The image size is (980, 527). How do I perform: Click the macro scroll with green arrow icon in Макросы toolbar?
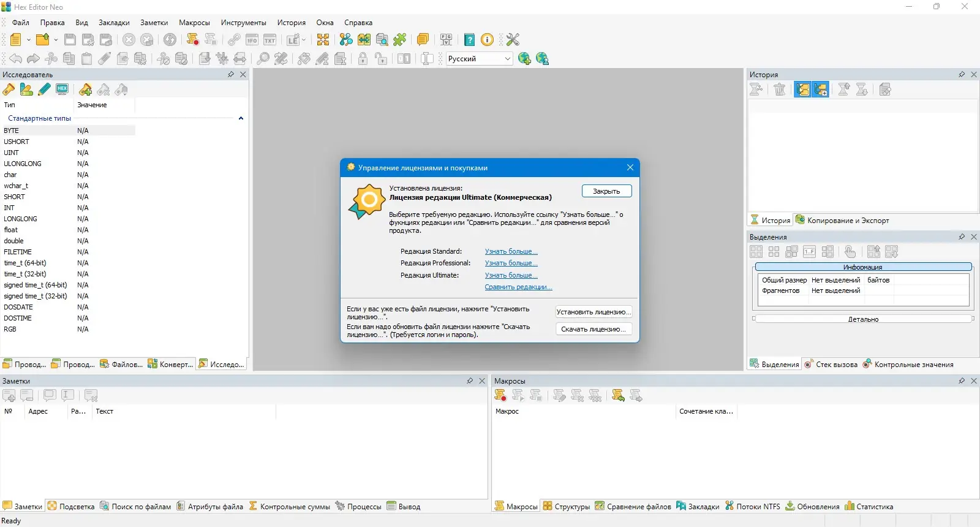coord(618,396)
